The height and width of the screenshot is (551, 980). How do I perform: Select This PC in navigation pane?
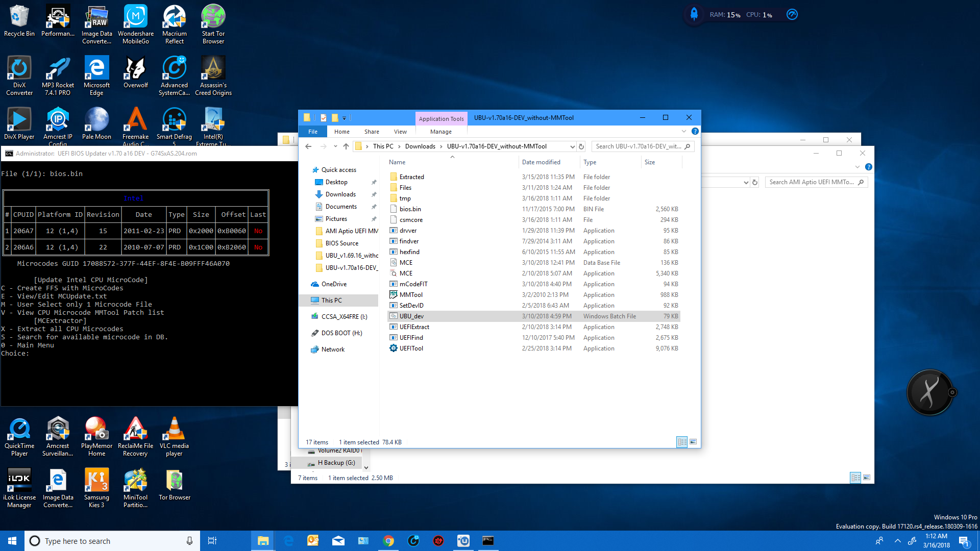[x=332, y=300]
